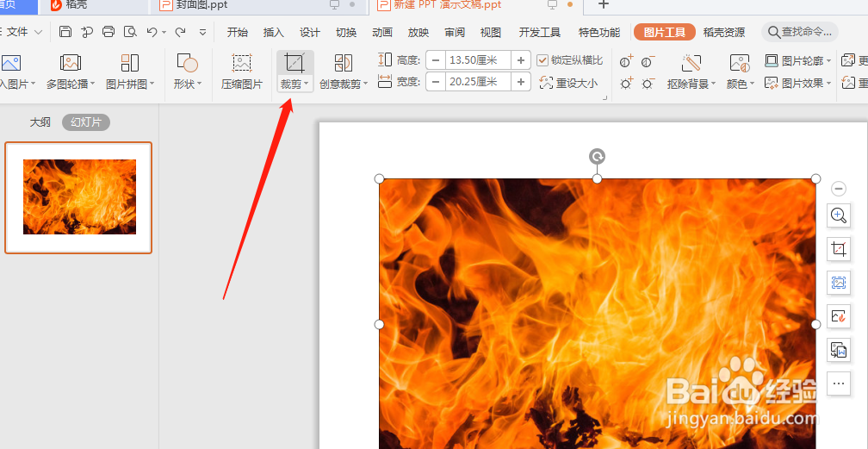The width and height of the screenshot is (868, 449).
Task: Open the 审阅 Review ribbon tab
Action: pyautogui.click(x=455, y=32)
